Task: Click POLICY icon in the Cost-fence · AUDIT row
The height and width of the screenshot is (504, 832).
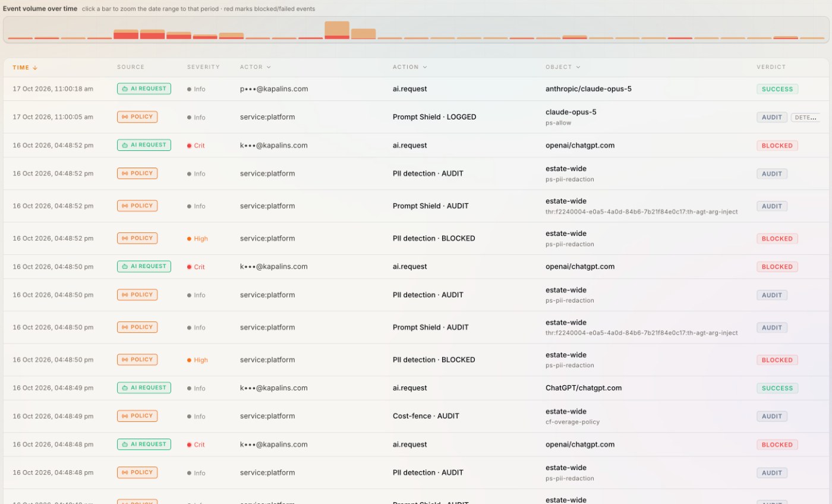Action: tap(125, 416)
